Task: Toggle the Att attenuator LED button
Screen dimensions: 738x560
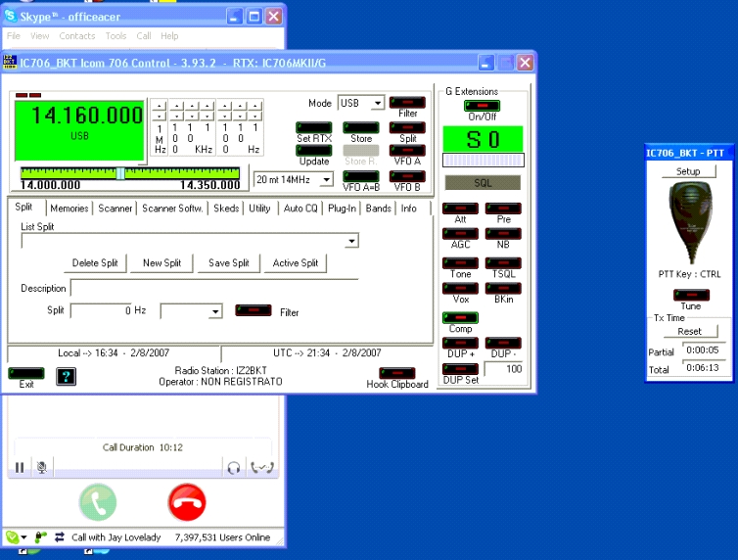Action: [460, 208]
